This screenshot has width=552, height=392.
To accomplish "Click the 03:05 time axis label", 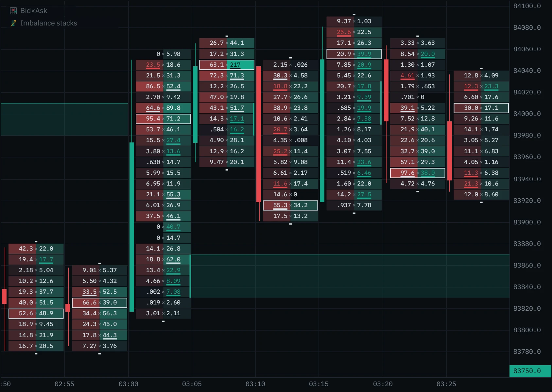I will coord(192,384).
